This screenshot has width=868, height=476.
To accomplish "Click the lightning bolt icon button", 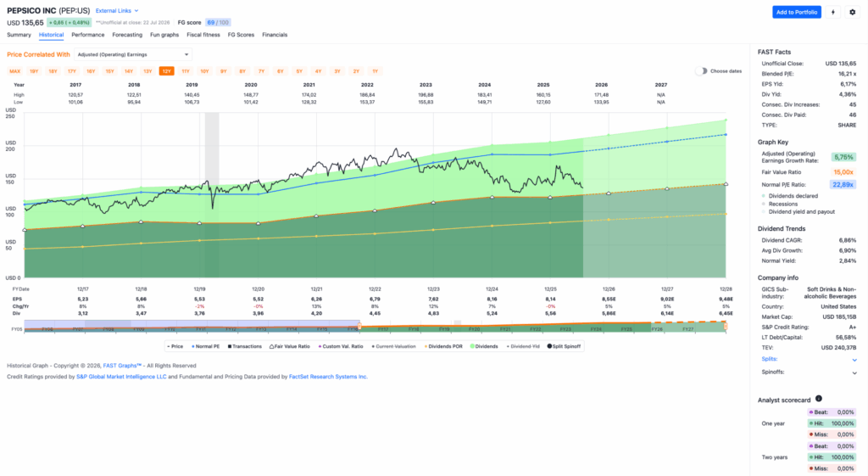I will (x=832, y=12).
